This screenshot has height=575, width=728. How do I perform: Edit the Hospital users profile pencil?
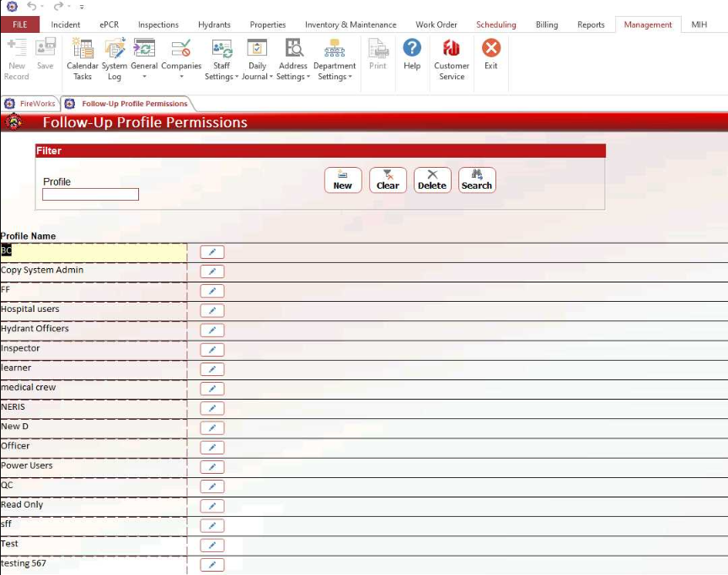(212, 310)
